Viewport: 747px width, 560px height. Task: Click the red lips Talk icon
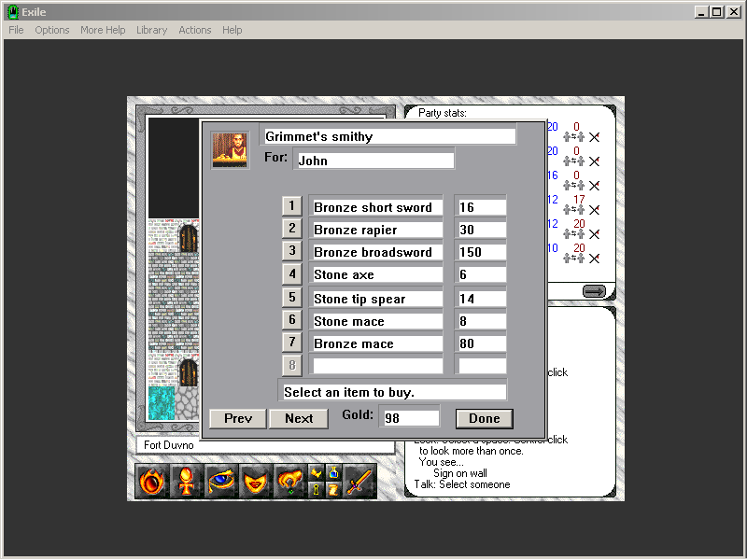coord(256,482)
